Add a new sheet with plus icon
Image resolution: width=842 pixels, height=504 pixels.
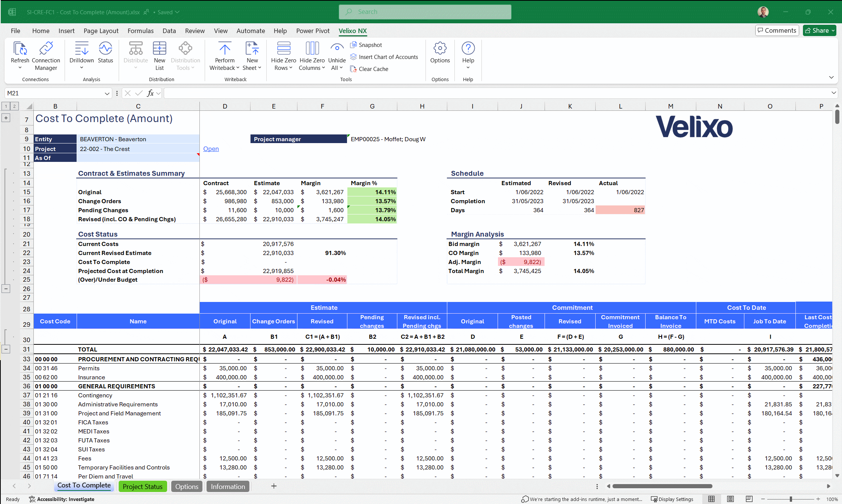click(274, 486)
